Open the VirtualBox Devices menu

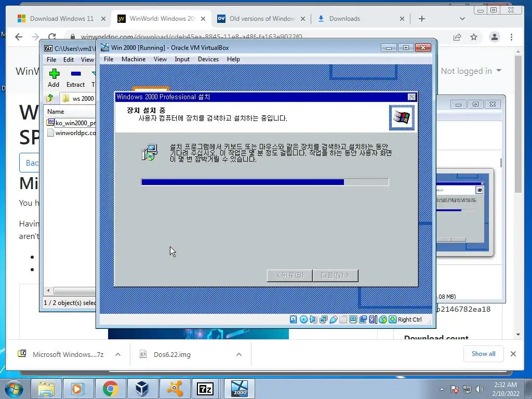[x=208, y=59]
